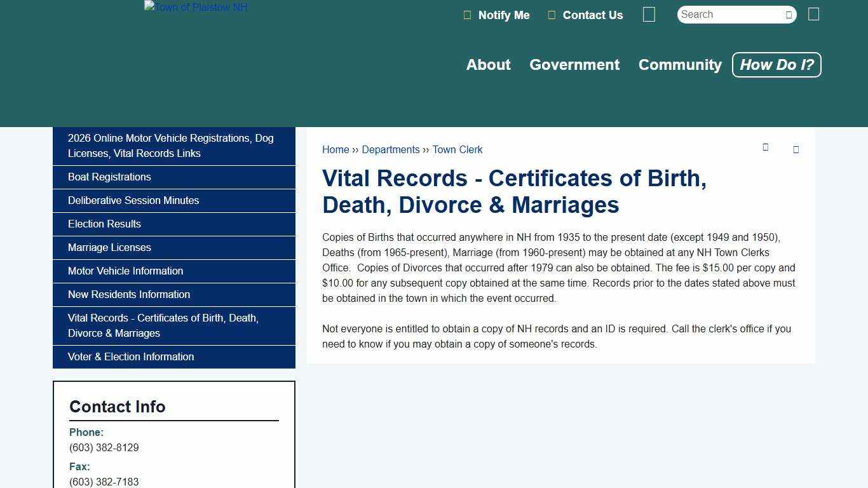Viewport: 868px width, 488px height.
Task: Open the About menu
Action: [488, 64]
